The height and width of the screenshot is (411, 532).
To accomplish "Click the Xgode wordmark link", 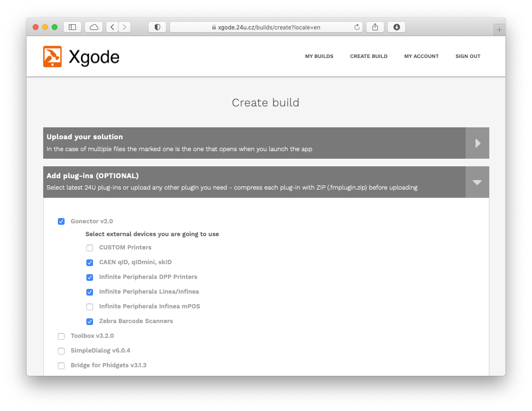I will click(94, 57).
